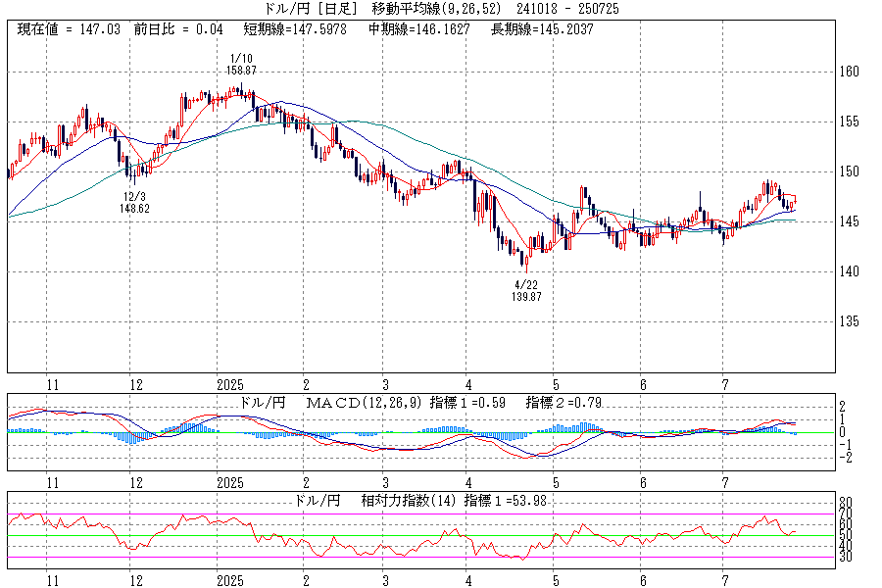The width and height of the screenshot is (882, 588).
Task: Click the 2025 label below the price chart
Action: [x=229, y=385]
